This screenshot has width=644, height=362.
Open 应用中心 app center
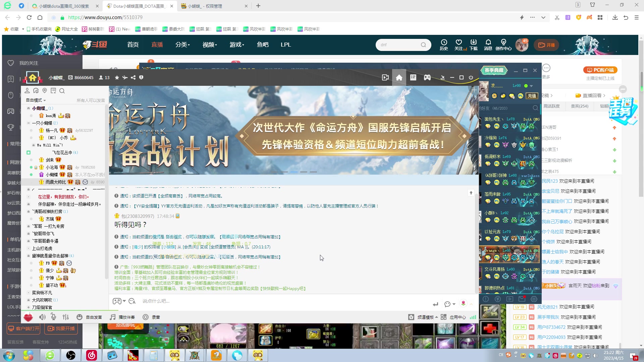click(x=453, y=317)
